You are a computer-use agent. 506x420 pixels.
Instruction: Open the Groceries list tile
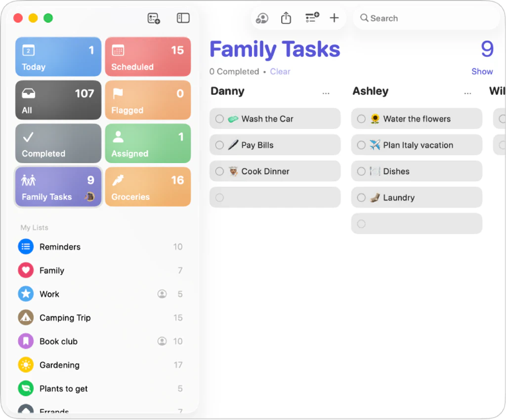point(148,187)
